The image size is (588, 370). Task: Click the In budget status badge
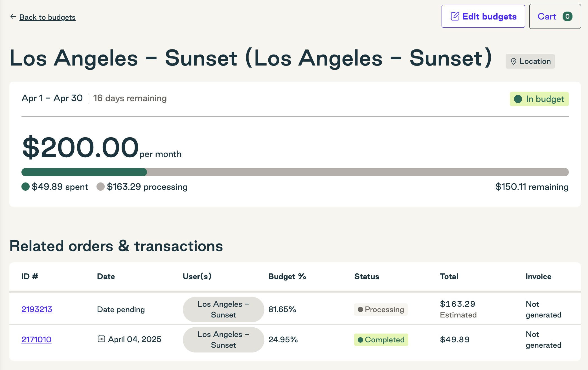pyautogui.click(x=539, y=99)
